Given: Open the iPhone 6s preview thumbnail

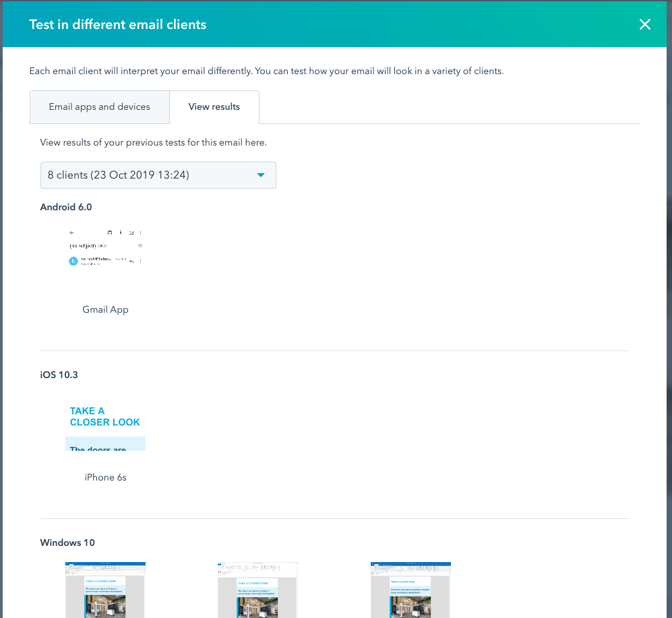Looking at the screenshot, I should [x=105, y=425].
